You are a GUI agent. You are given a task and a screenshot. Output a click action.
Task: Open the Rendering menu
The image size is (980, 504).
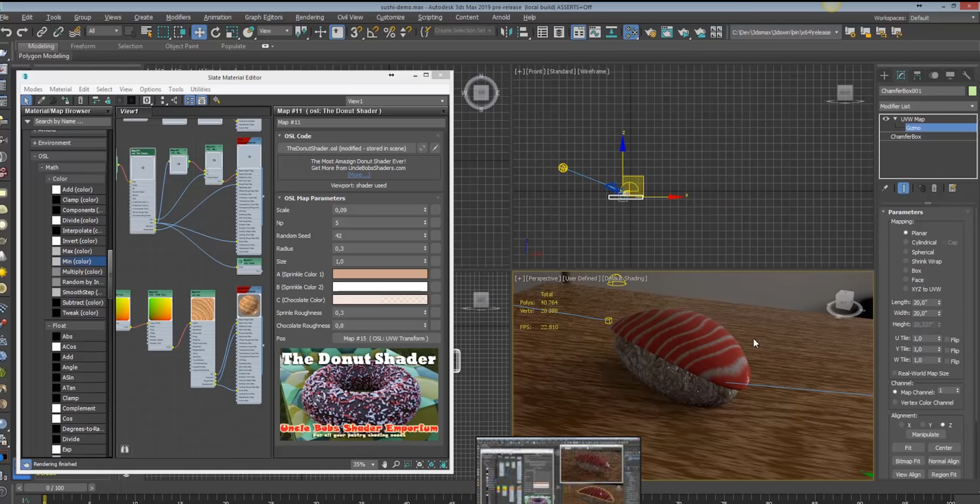coord(309,17)
